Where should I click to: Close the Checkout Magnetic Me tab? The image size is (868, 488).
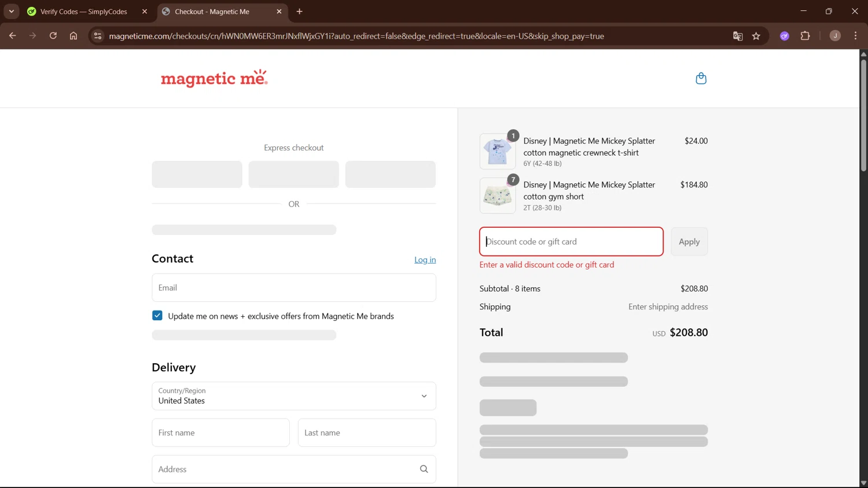click(279, 12)
